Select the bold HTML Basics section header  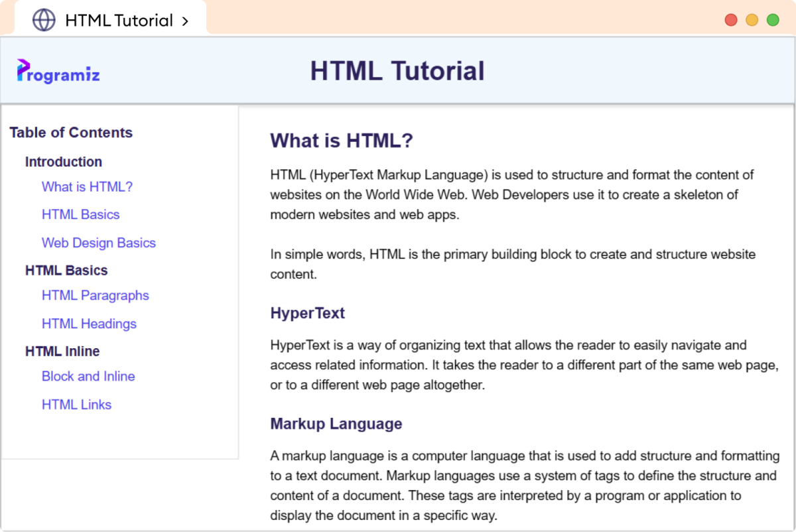(x=66, y=270)
